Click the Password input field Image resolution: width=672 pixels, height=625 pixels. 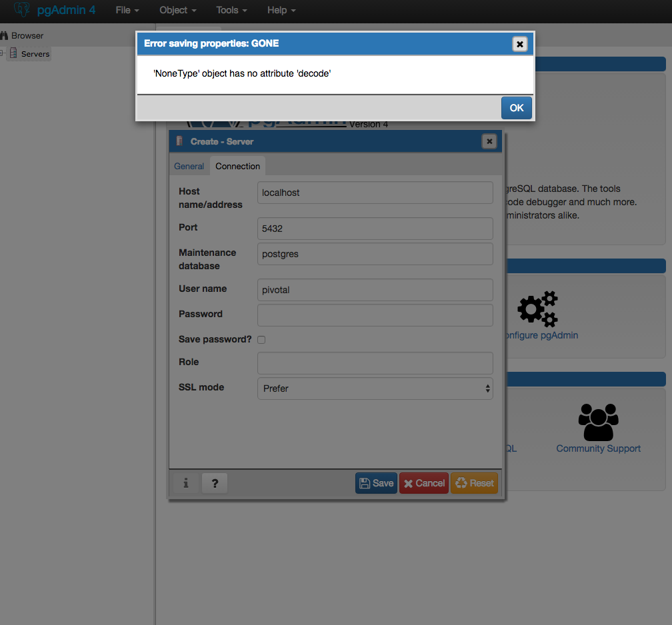pyautogui.click(x=375, y=315)
